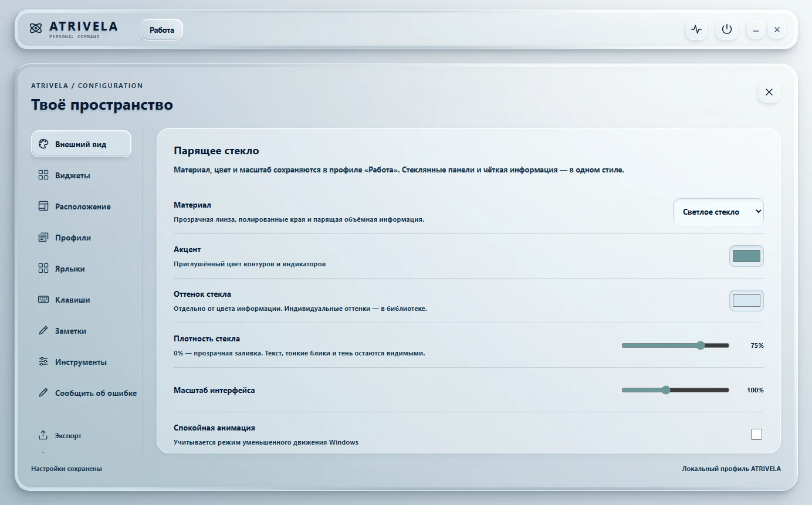Image resolution: width=812 pixels, height=505 pixels.
Task: Click the ATRIVELA atom logo icon
Action: [36, 28]
